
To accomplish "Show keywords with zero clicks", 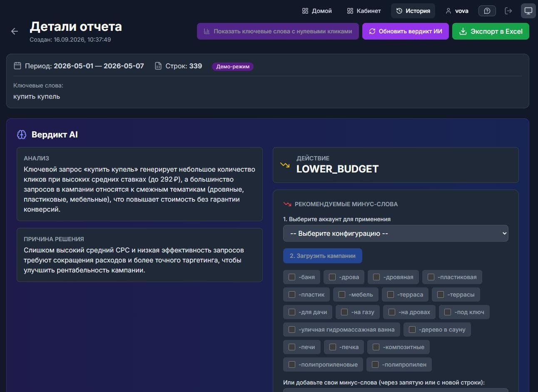I will tap(278, 31).
